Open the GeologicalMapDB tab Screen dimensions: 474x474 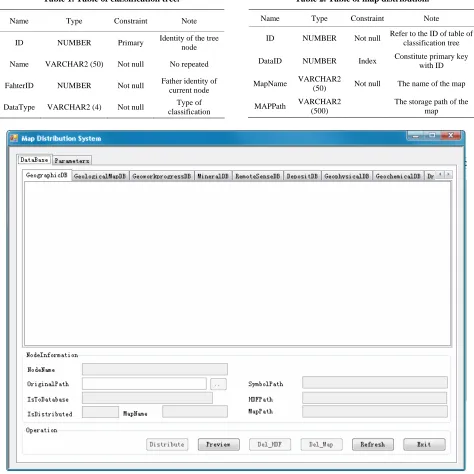[100, 176]
